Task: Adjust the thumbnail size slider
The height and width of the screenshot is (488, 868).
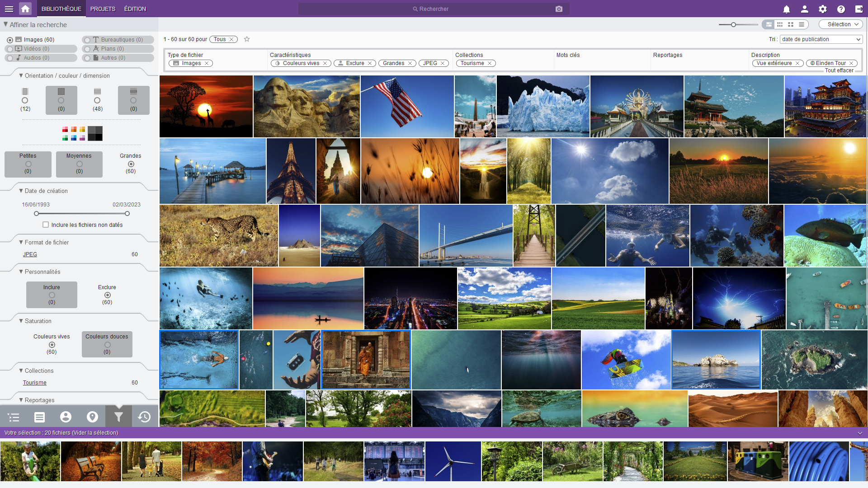Action: 734,24
